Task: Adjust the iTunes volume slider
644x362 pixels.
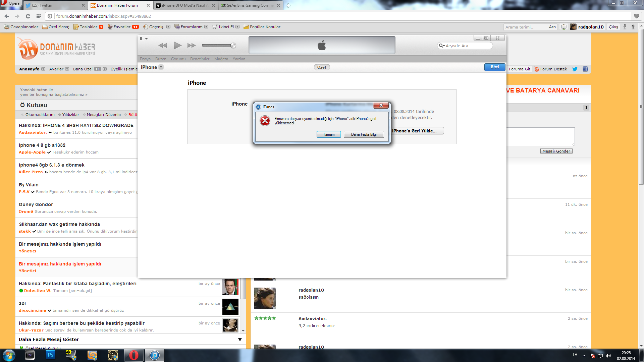Action: click(219, 46)
